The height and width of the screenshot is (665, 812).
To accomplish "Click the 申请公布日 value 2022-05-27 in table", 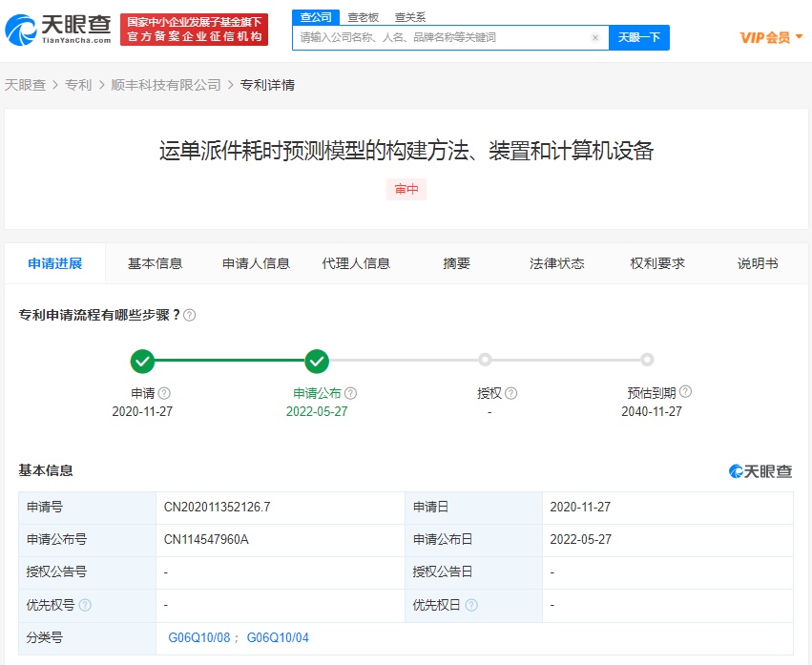I will [x=580, y=540].
